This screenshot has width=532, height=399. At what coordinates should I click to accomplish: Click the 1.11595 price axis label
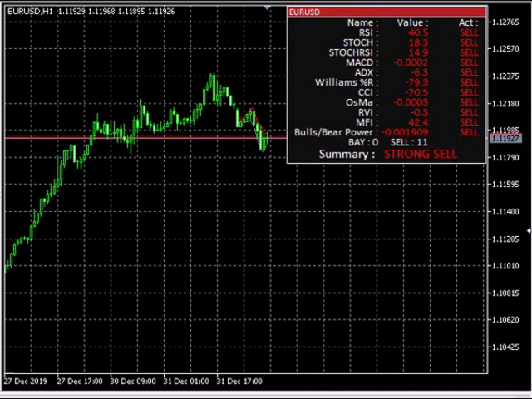[505, 185]
